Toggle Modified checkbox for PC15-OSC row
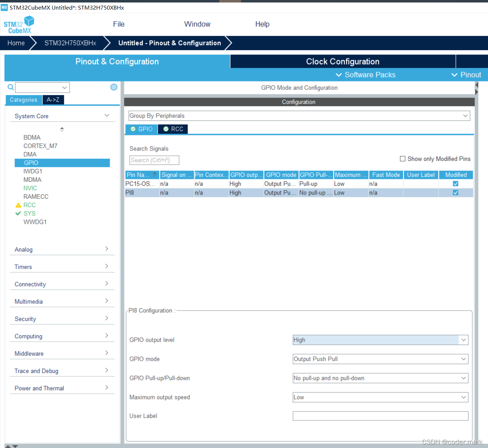 point(456,184)
